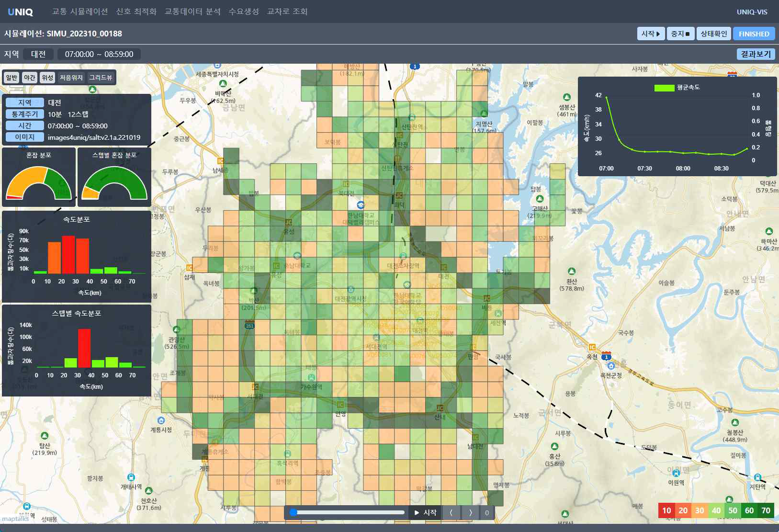Click the previous step ⟨ button
Screen dimensions: 779x532
(x=451, y=512)
